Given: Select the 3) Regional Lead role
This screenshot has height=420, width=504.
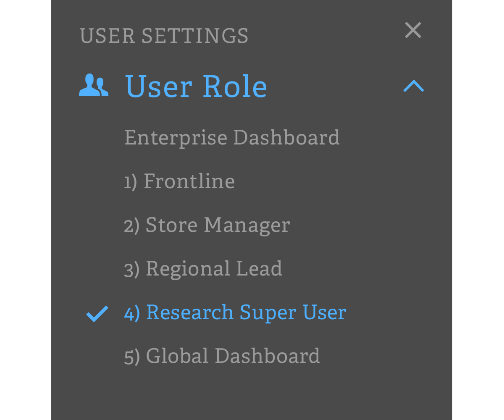Looking at the screenshot, I should pyautogui.click(x=203, y=269).
